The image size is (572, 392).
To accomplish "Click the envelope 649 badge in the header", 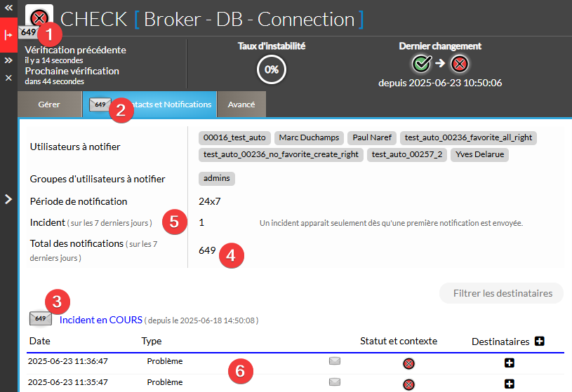I will pos(28,33).
